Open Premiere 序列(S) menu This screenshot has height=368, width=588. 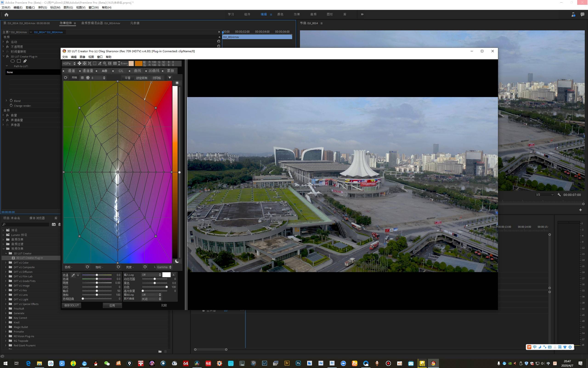[42, 8]
